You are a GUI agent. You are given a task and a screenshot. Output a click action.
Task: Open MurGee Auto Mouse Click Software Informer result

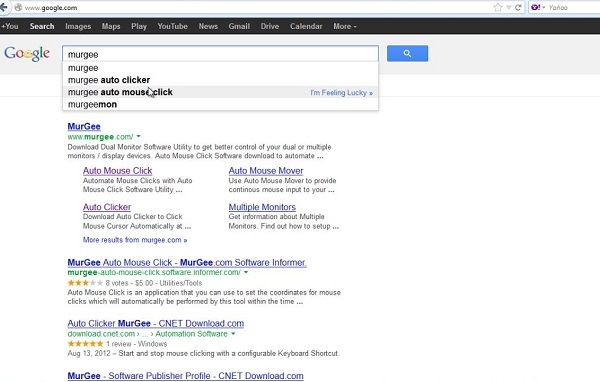[x=187, y=263]
